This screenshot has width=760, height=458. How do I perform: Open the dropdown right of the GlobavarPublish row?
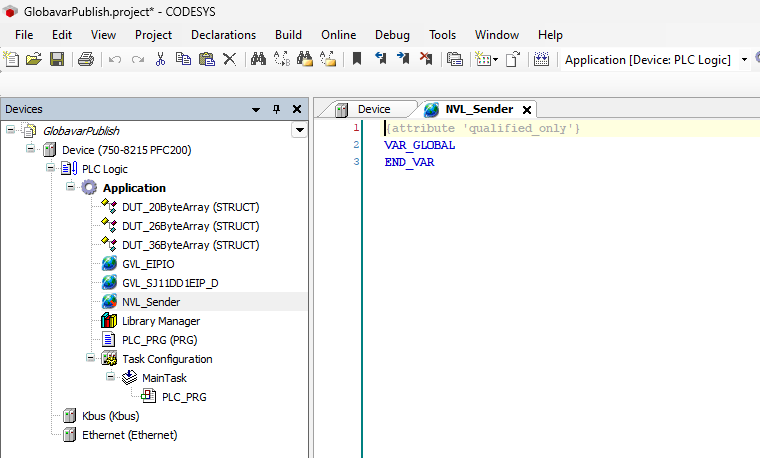point(300,130)
